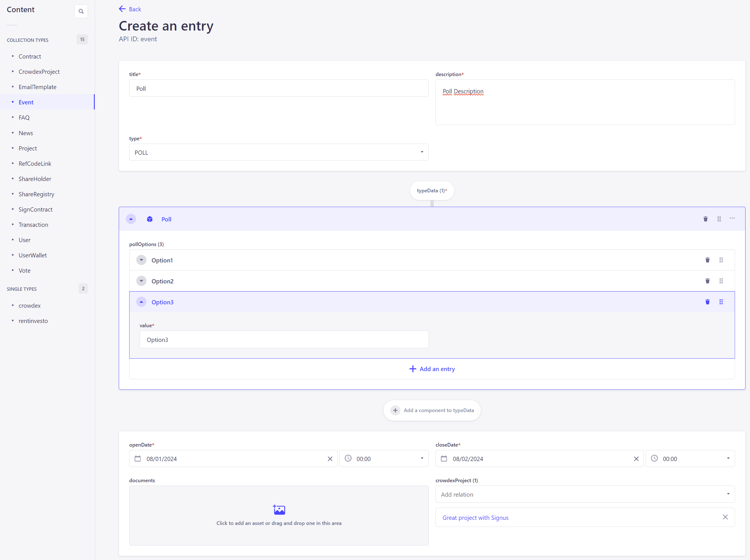Collapse the Poll component section
Viewport: 750px width, 560px height.
click(131, 219)
